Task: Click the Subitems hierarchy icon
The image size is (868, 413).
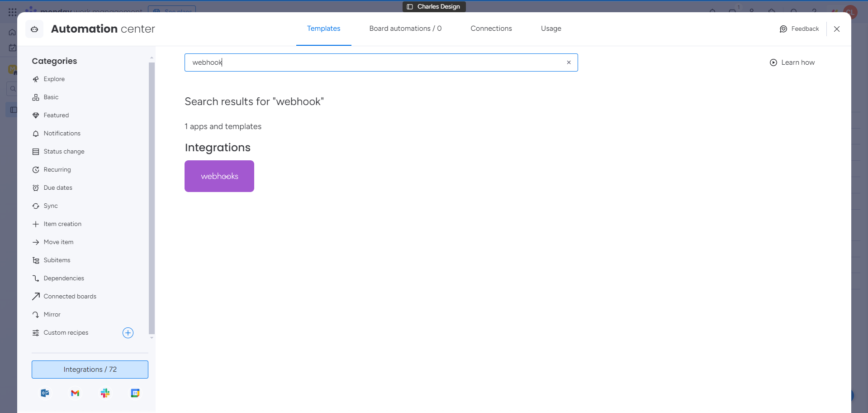Action: click(x=36, y=260)
